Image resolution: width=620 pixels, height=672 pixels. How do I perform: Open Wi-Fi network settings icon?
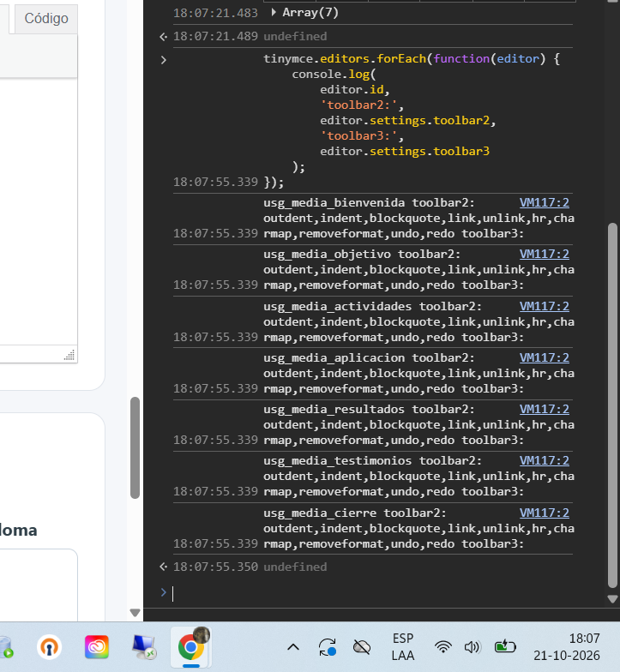click(x=442, y=647)
